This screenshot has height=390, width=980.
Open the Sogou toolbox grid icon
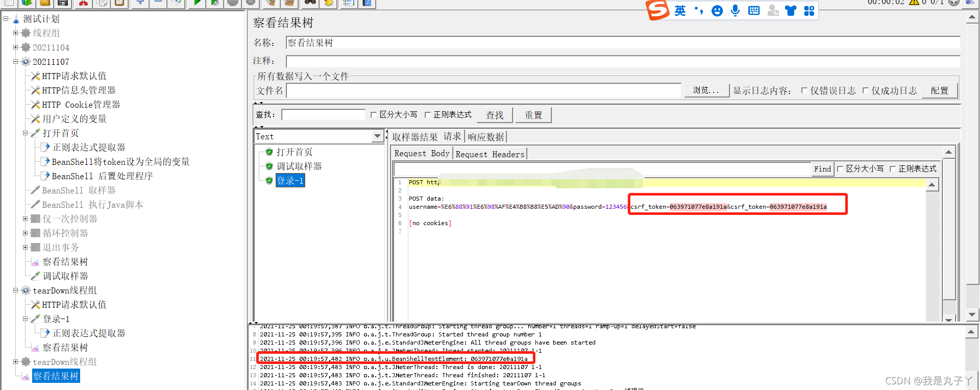coord(809,11)
